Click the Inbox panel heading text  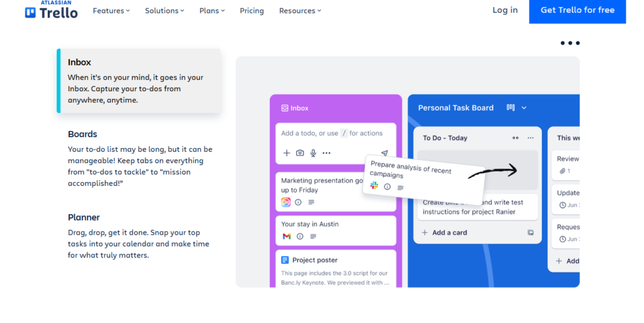click(299, 108)
